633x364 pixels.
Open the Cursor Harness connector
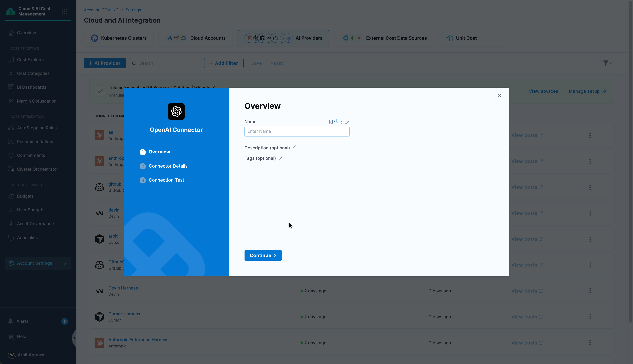coord(124,314)
